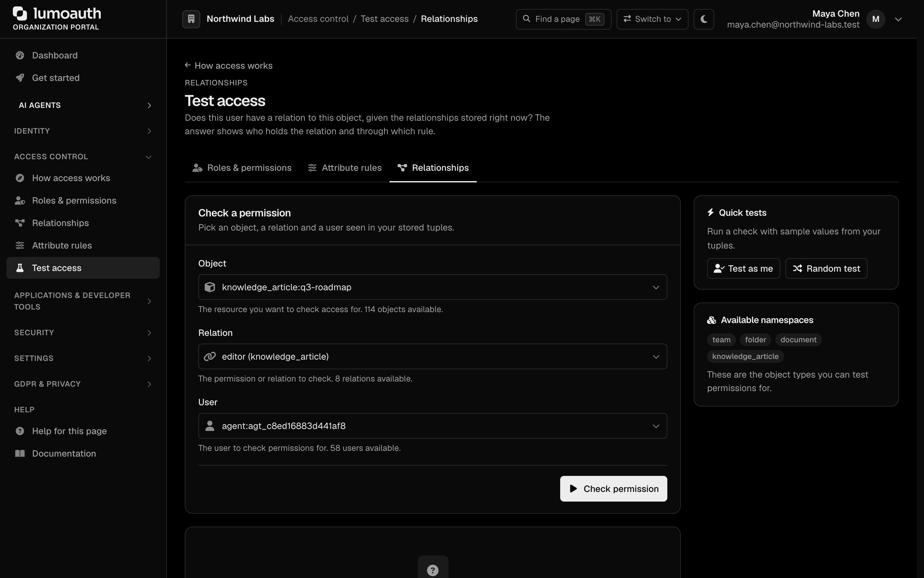The height and width of the screenshot is (578, 924).
Task: Click the Relationships sidebar icon
Action: click(x=20, y=223)
